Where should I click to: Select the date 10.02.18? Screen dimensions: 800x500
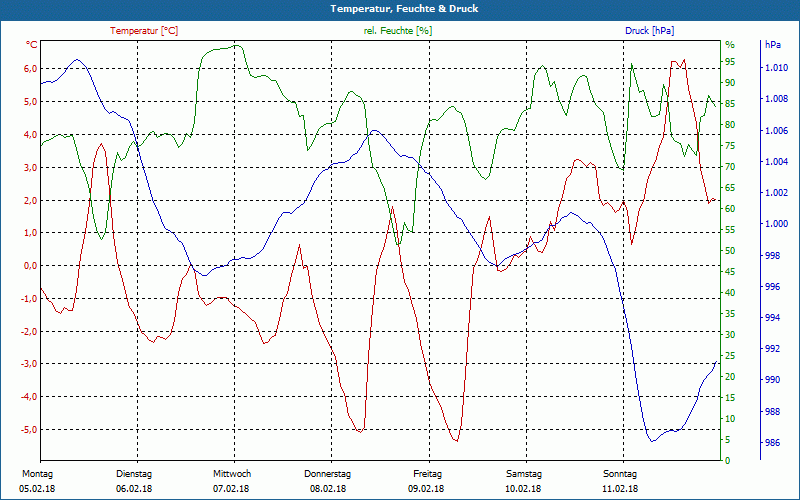pos(523,489)
